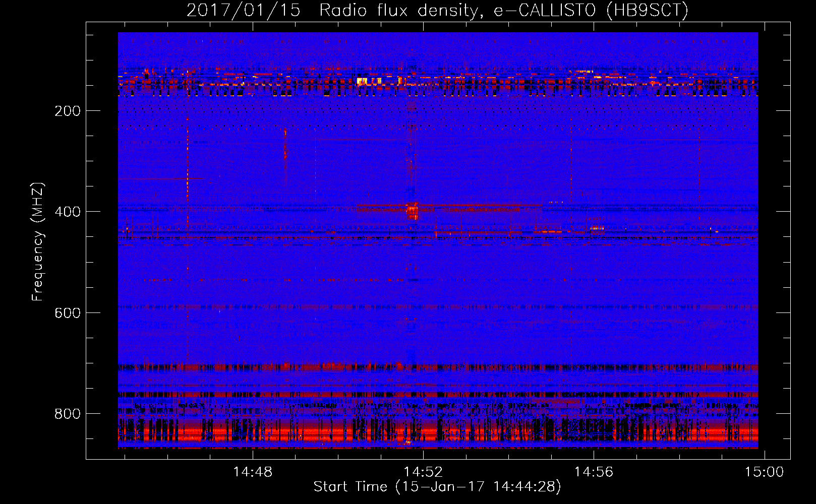The width and height of the screenshot is (816, 504).
Task: Click the plot title '2017/01/15 Radio flux density'
Action: click(332, 10)
